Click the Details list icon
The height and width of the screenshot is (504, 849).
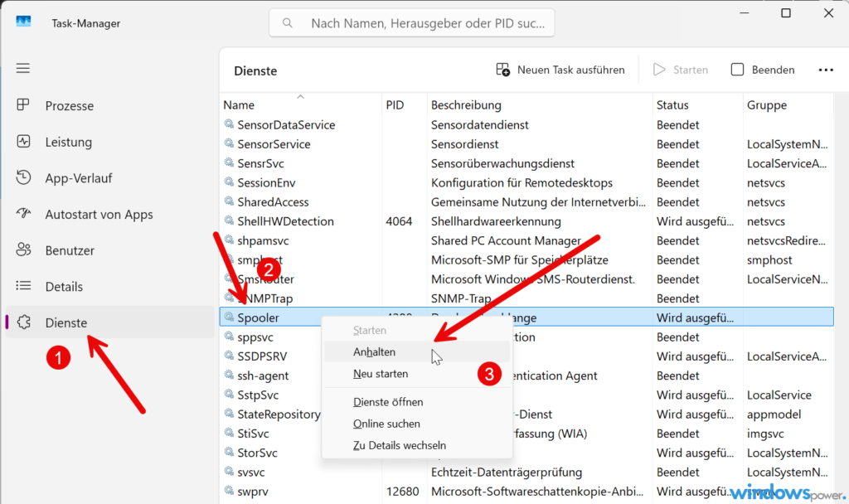point(23,285)
